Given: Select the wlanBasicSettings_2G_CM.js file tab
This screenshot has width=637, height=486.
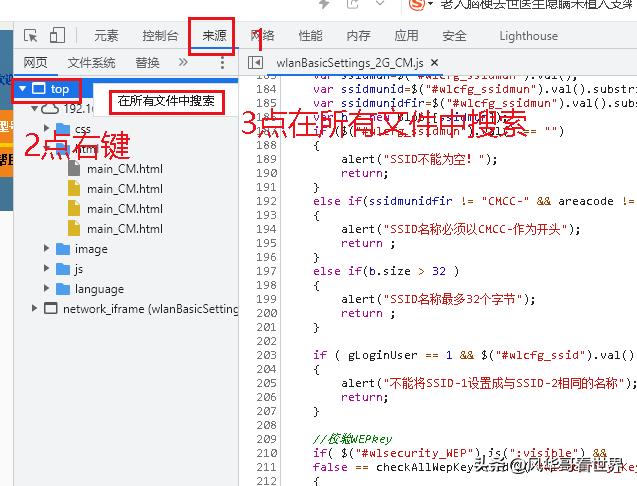Looking at the screenshot, I should pos(350,63).
